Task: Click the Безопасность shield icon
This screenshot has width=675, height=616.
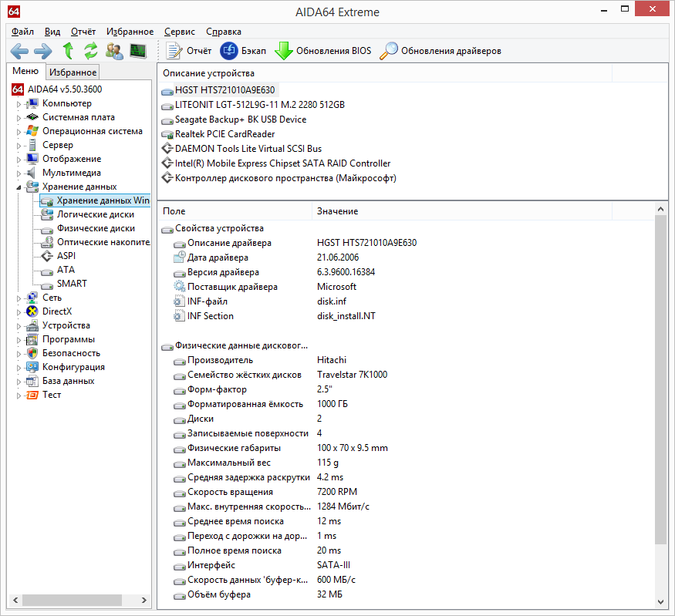Action: pyautogui.click(x=32, y=353)
